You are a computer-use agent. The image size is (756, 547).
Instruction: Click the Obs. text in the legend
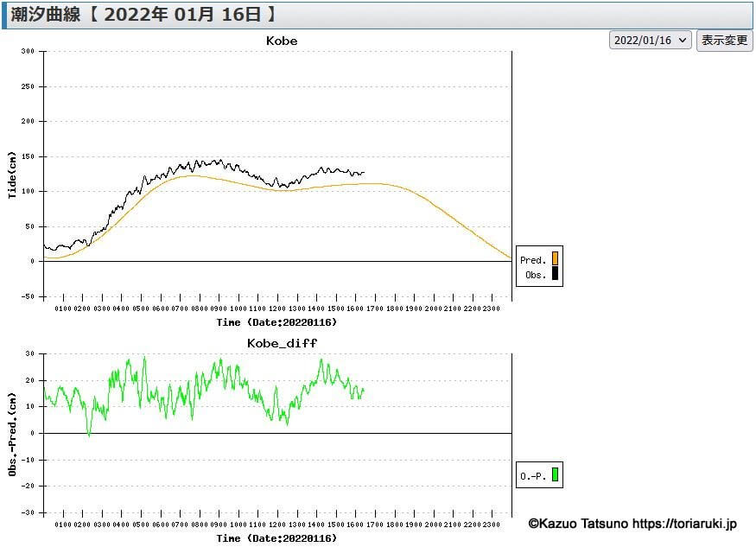pyautogui.click(x=535, y=276)
